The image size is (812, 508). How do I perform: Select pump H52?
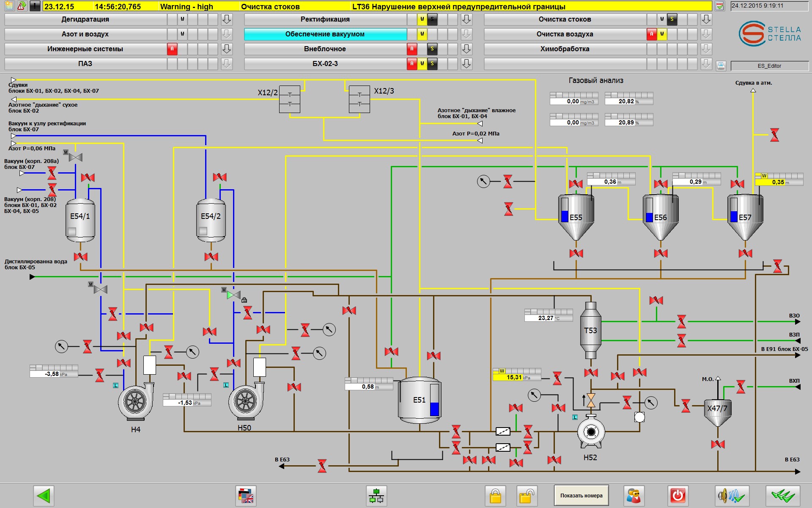tap(591, 431)
